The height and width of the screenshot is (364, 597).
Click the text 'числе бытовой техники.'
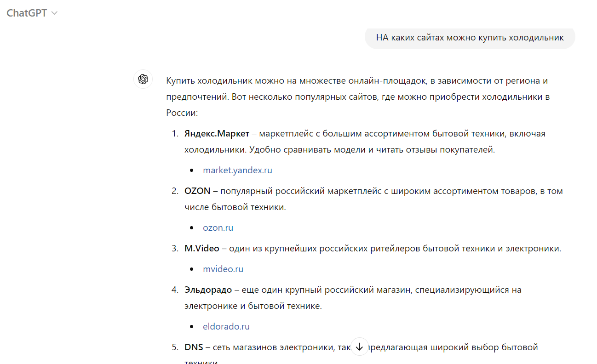click(235, 207)
